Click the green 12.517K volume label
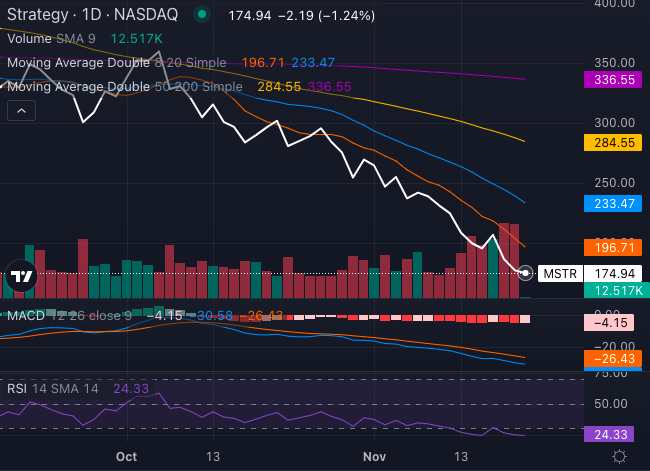This screenshot has width=650, height=471. (610, 290)
